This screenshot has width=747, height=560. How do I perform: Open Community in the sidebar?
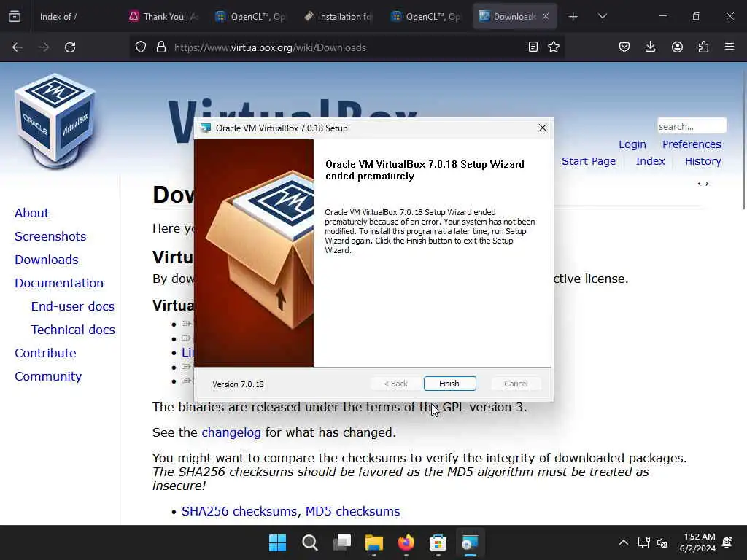point(47,377)
